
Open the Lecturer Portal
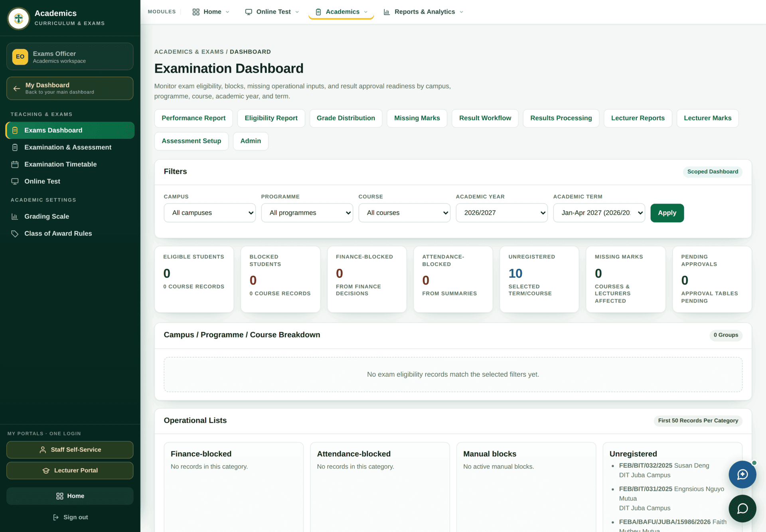(x=70, y=471)
